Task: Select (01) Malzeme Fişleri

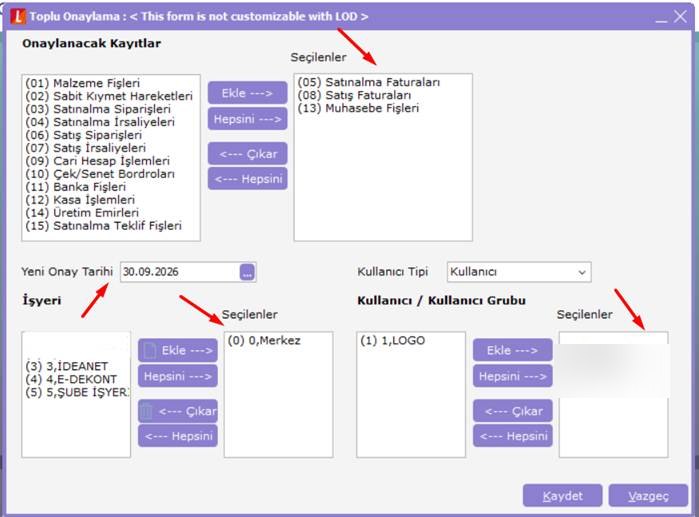Action: 83,83
